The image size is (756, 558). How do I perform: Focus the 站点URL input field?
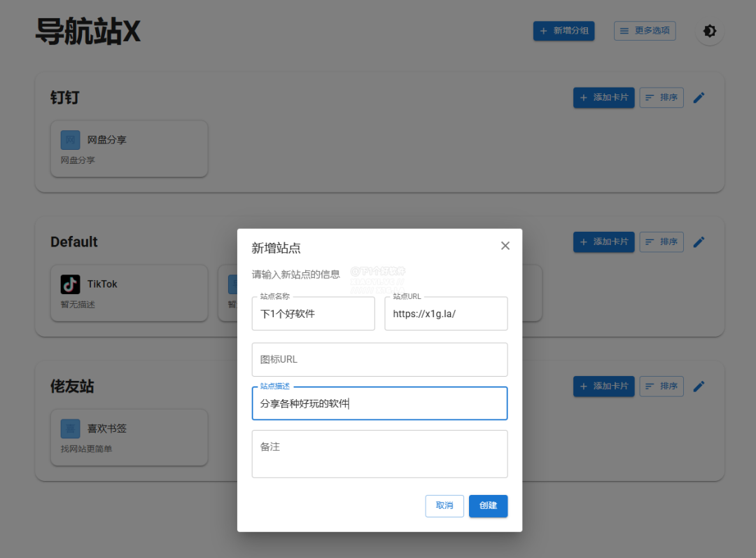tap(446, 314)
